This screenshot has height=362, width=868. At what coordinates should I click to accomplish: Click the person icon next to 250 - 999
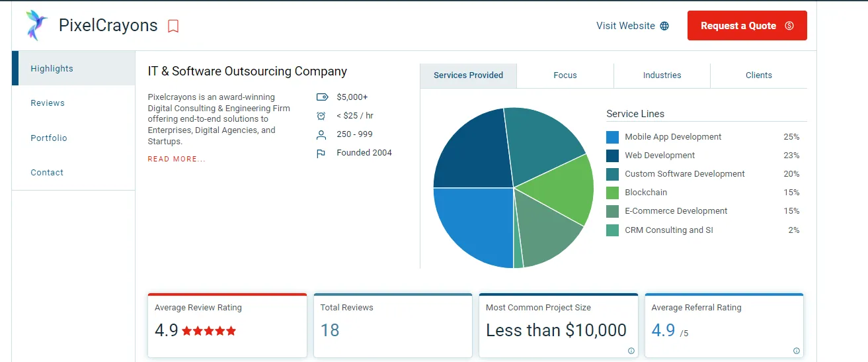click(x=321, y=134)
